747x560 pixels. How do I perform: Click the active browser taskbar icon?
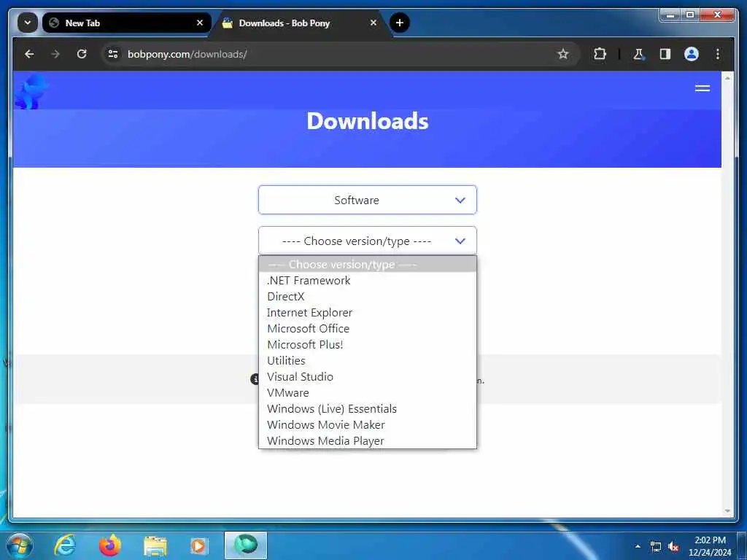tap(246, 545)
